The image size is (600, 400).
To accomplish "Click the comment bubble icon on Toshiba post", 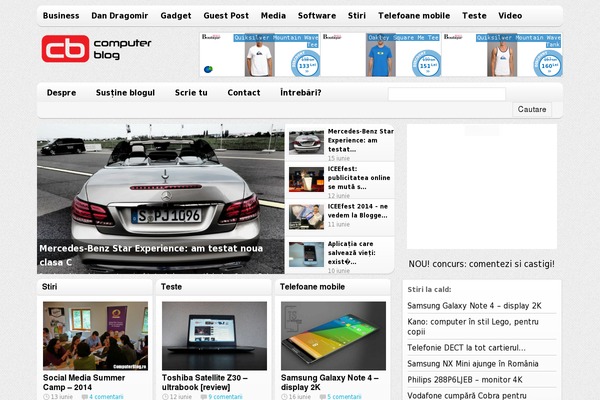I will click(204, 397).
